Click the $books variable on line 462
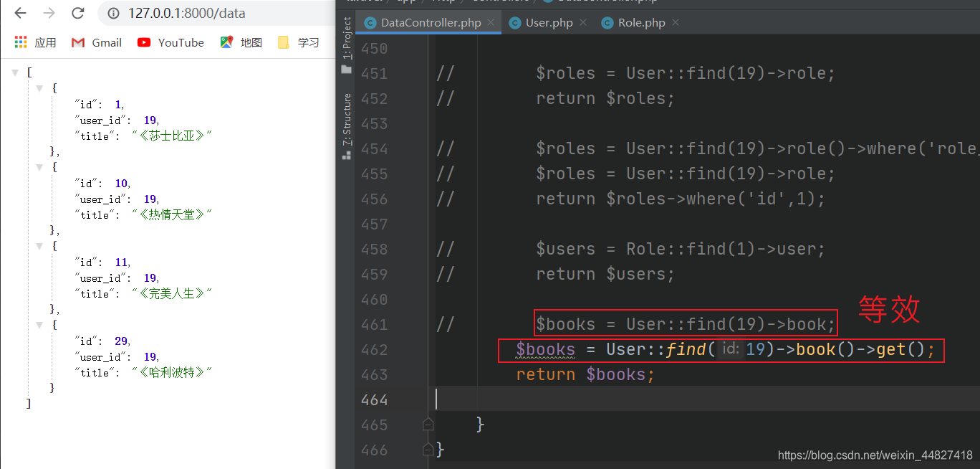The image size is (980, 469). coord(545,349)
